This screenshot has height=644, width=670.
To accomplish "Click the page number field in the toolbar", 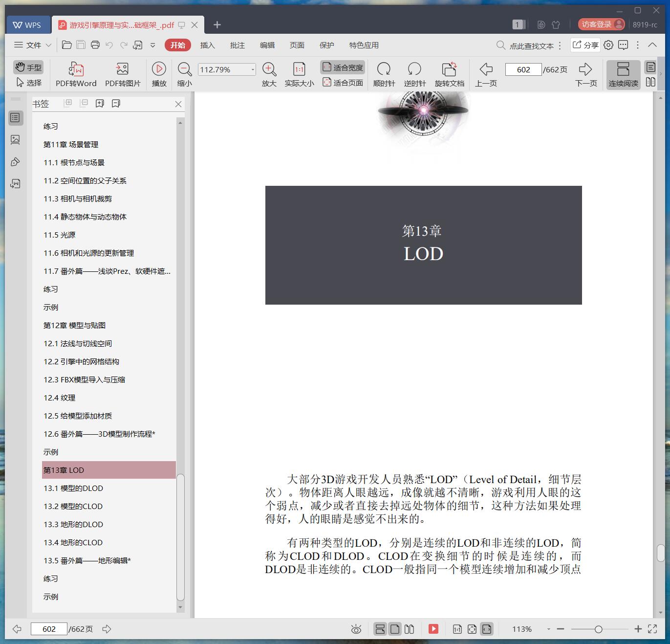I will tap(523, 69).
